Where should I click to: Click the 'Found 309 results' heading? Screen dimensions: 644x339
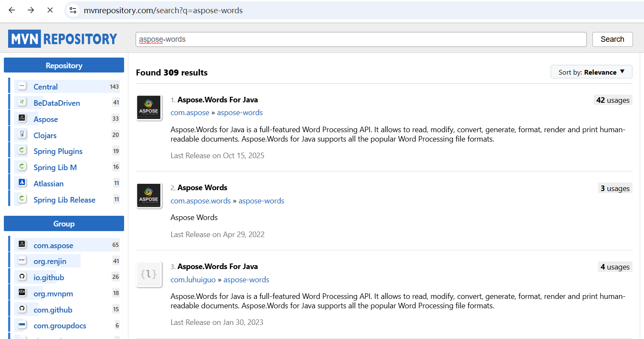click(x=172, y=72)
